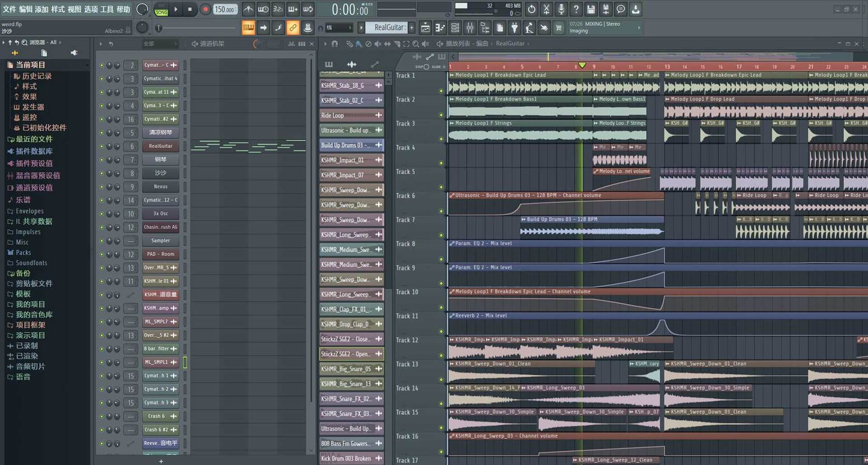The width and height of the screenshot is (868, 465).
Task: Mute the Nexus channel green LED
Action: [102, 187]
